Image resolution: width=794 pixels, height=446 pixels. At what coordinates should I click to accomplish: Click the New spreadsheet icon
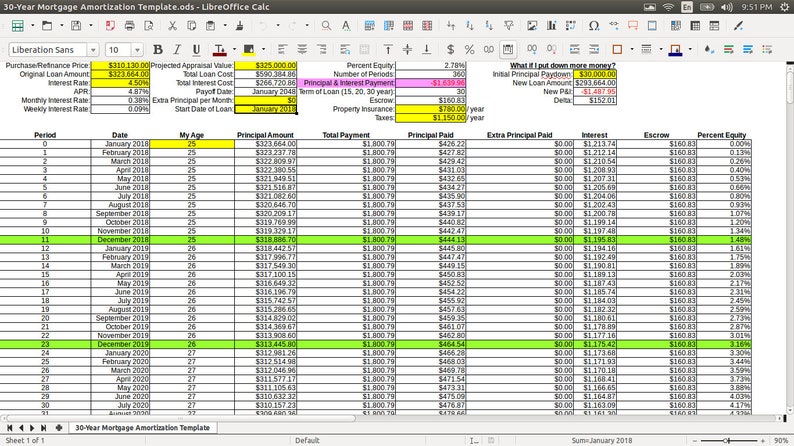(18, 26)
